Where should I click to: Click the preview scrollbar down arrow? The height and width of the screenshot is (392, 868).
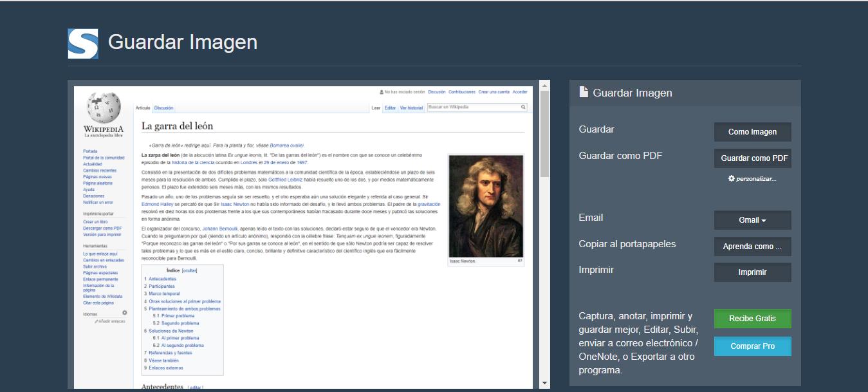point(544,384)
